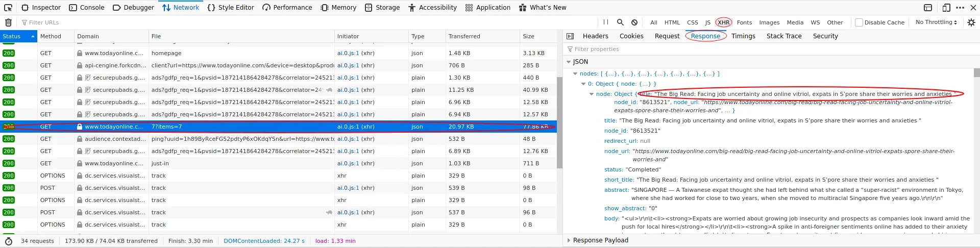Open the Security details tab
This screenshot has height=248, width=980.
point(825,36)
